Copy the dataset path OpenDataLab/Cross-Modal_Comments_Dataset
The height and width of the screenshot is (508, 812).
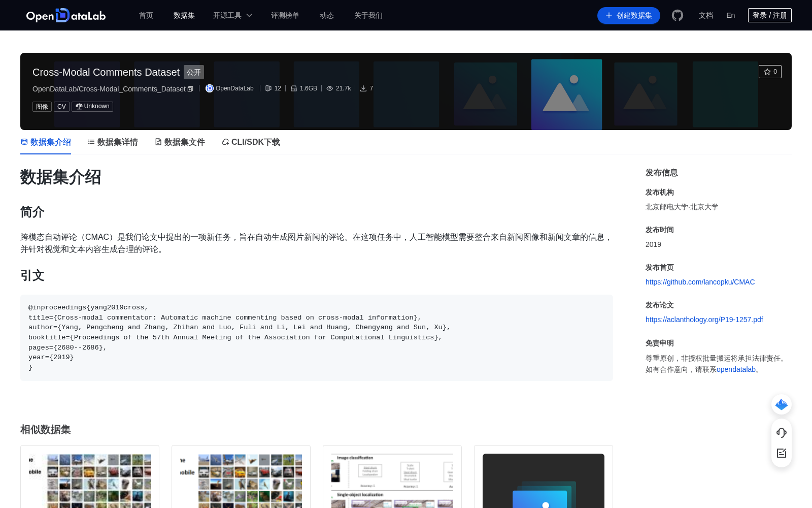190,89
